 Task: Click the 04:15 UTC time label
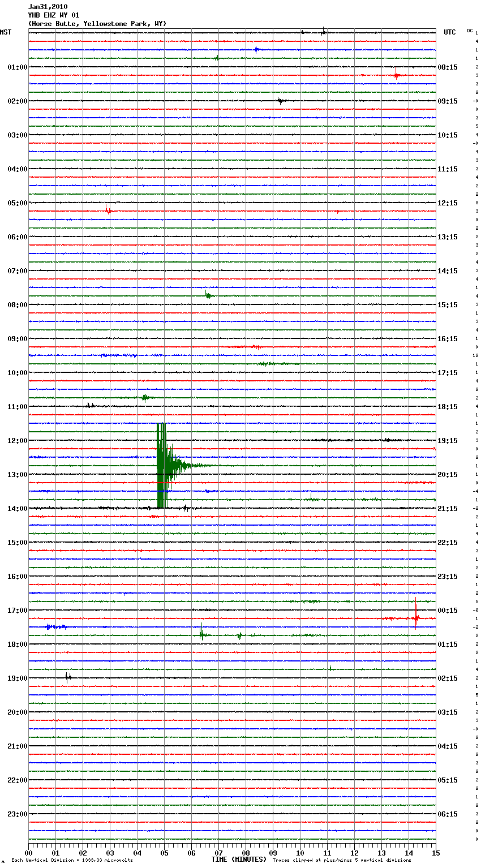(448, 746)
